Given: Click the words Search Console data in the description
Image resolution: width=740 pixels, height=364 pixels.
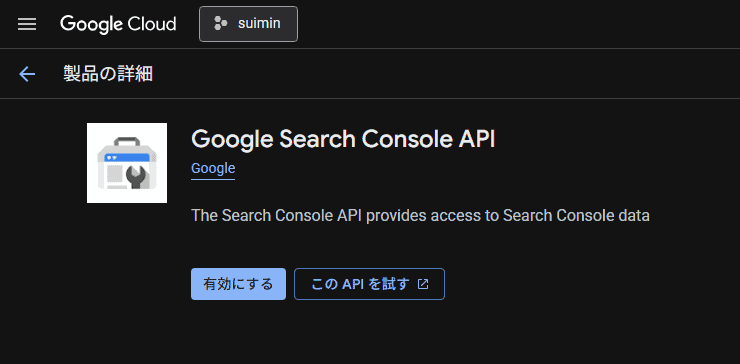Looking at the screenshot, I should pos(576,216).
